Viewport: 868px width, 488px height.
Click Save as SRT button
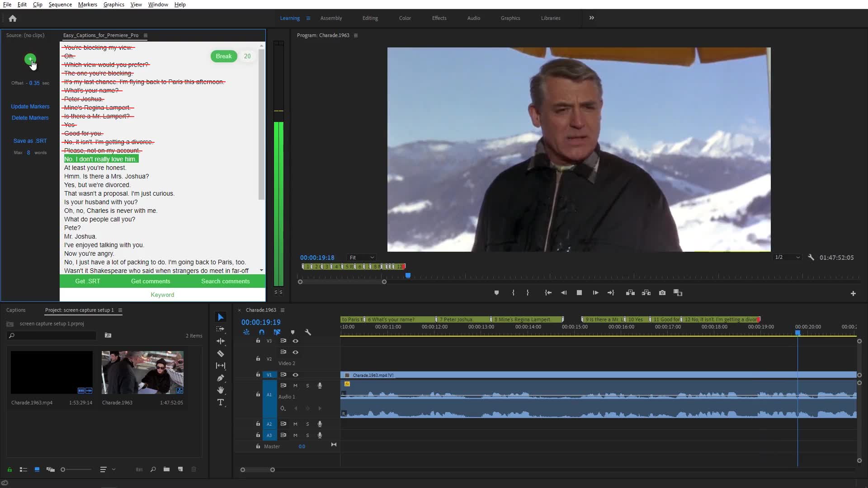click(x=30, y=141)
